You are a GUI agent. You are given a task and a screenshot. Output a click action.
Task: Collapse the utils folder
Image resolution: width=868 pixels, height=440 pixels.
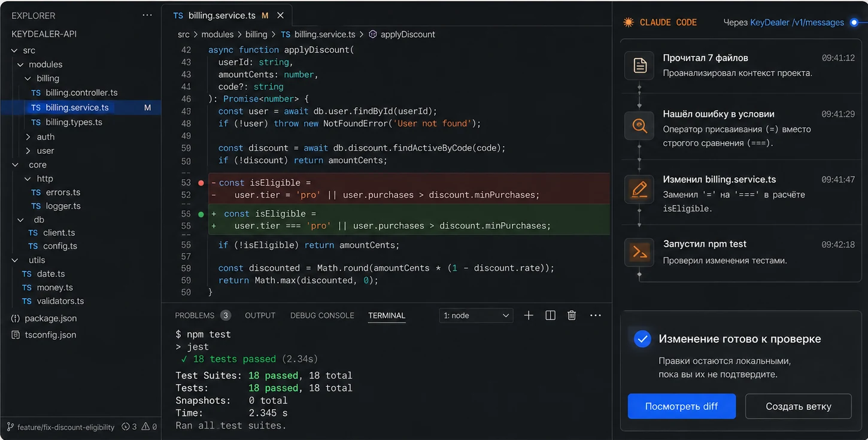pos(15,260)
